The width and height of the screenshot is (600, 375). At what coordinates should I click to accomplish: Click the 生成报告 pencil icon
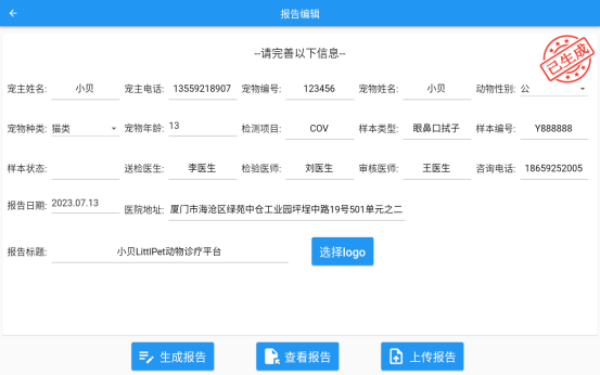(x=146, y=357)
